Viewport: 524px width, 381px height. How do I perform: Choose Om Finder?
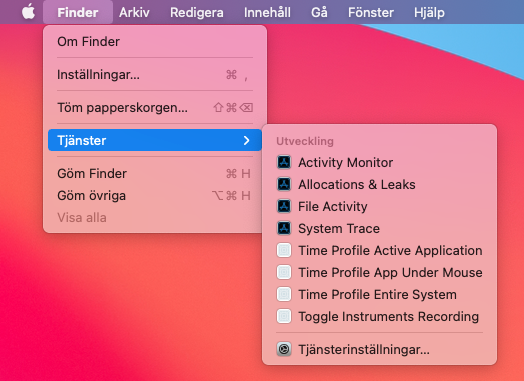coord(155,41)
